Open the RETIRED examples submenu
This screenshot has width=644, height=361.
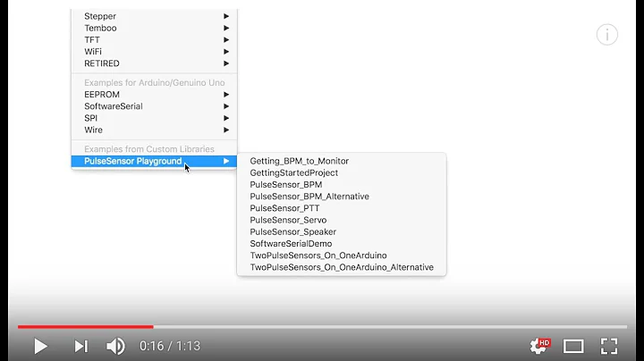(x=155, y=63)
